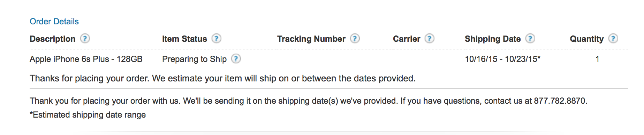Click the Description column header

[52, 39]
